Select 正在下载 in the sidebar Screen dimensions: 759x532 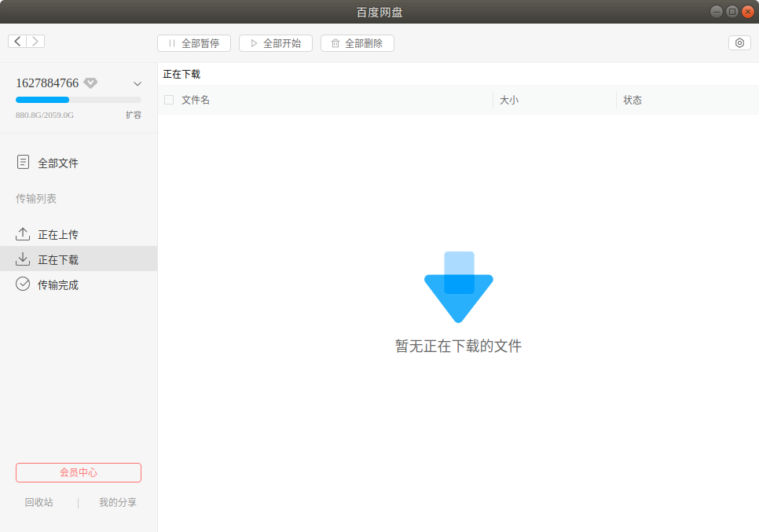[x=79, y=259]
